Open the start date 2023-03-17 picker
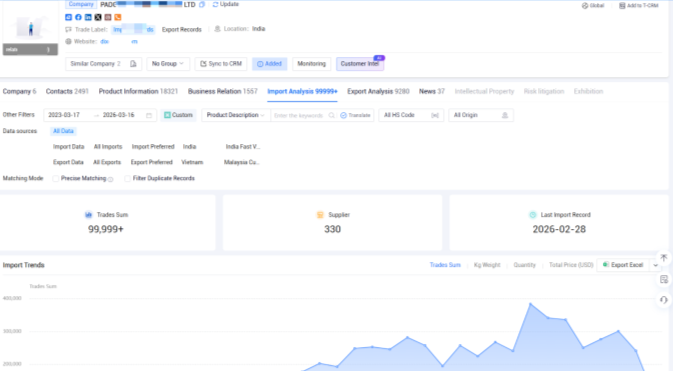Screen dimensions: 673x371 (x=64, y=115)
